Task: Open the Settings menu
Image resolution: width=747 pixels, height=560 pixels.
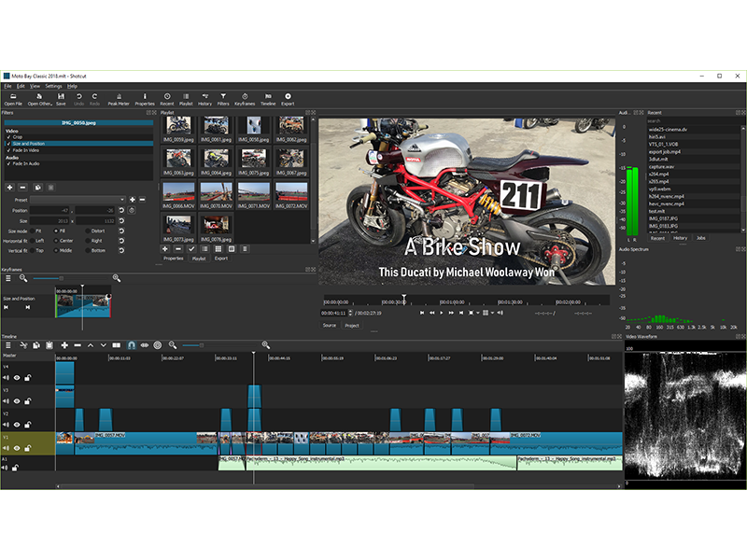Action: 53,86
